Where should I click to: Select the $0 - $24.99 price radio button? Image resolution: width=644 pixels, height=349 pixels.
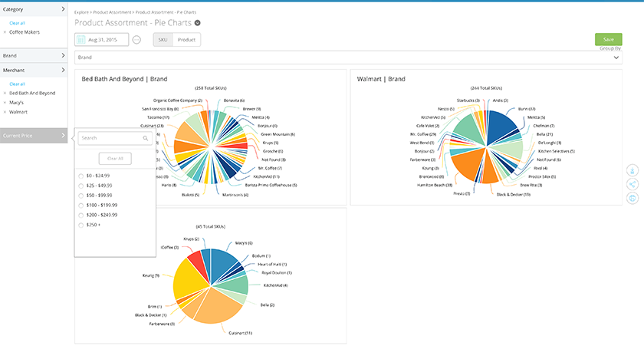(81, 176)
